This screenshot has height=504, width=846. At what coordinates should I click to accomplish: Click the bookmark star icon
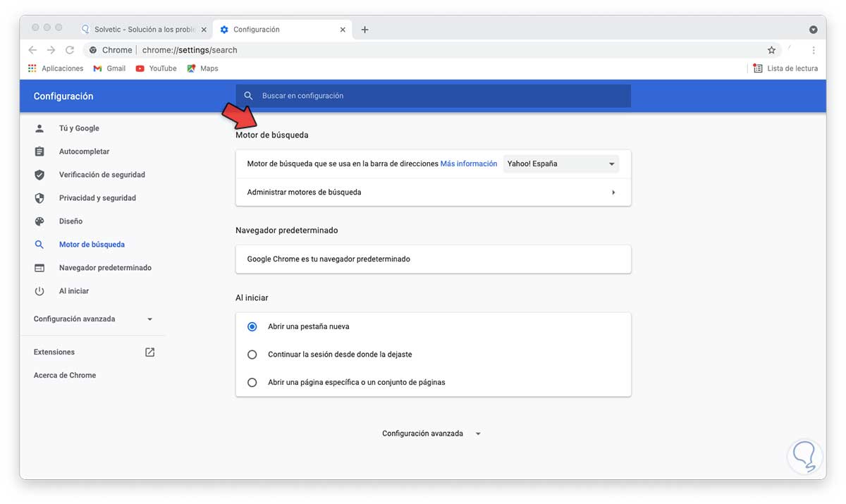coord(771,50)
